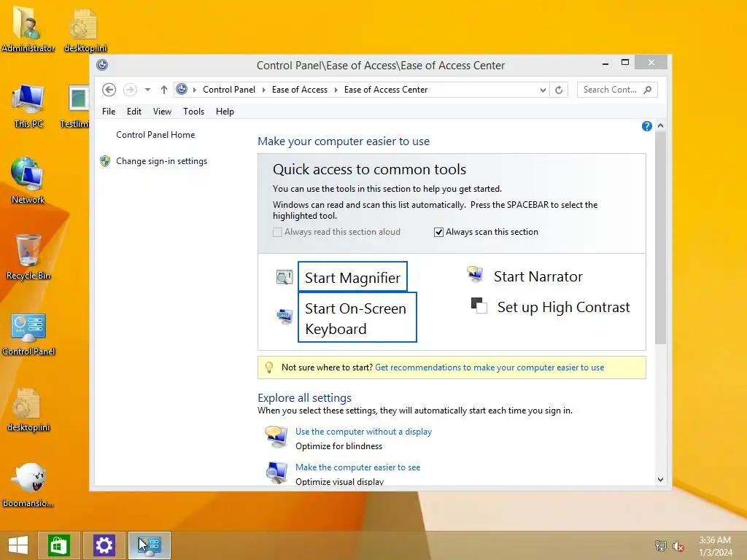Click the network tray icon
This screenshot has width=747, height=560.
click(x=661, y=545)
